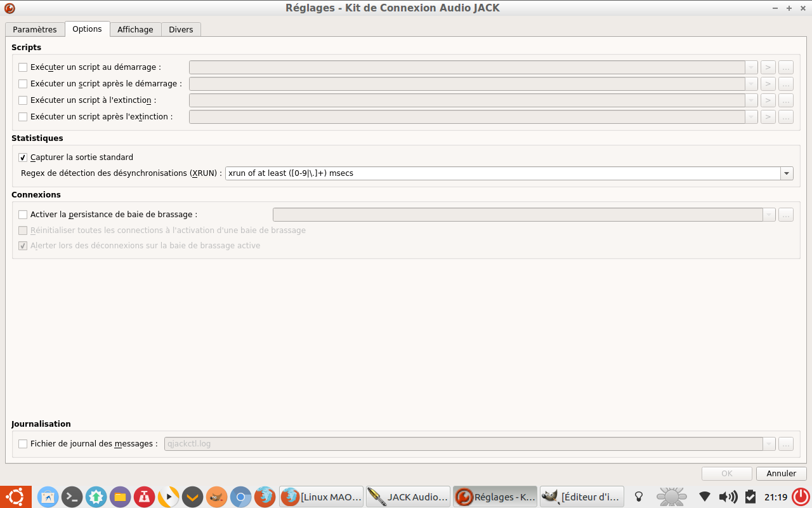
Task: Click '>' button for shutdown script
Action: [x=768, y=100]
